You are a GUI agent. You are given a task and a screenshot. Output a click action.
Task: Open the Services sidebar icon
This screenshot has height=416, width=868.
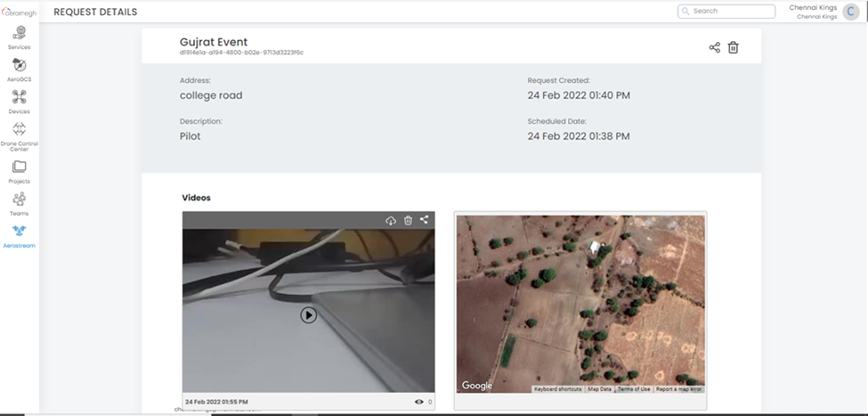[19, 34]
